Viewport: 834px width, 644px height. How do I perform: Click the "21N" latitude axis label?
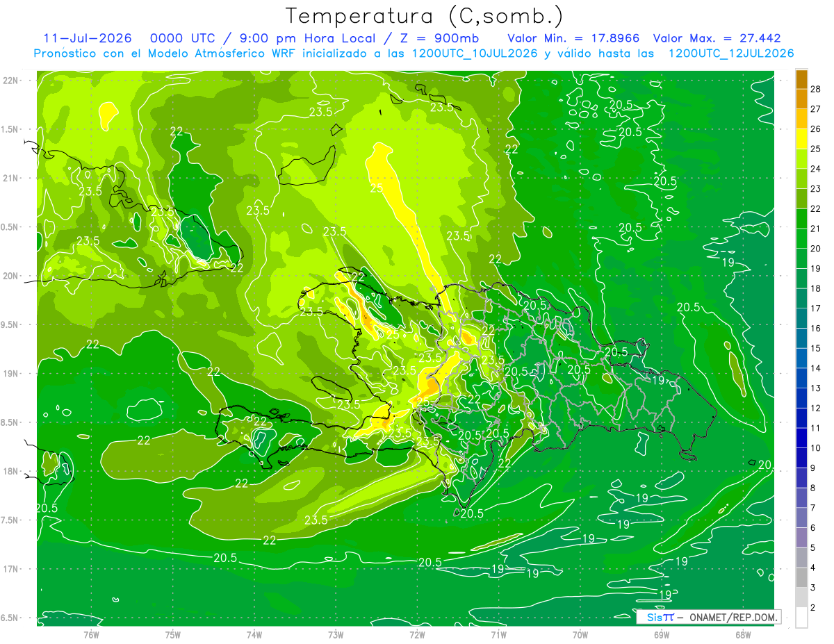click(10, 178)
